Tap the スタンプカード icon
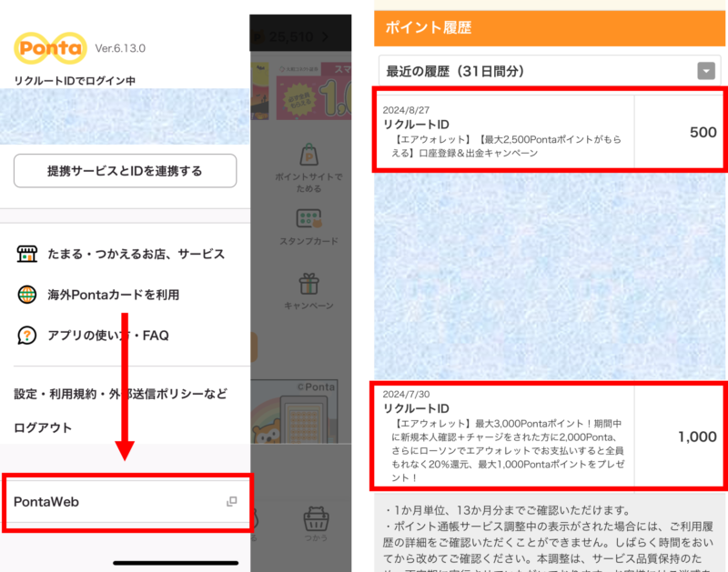The width and height of the screenshot is (728, 572). coord(308,219)
